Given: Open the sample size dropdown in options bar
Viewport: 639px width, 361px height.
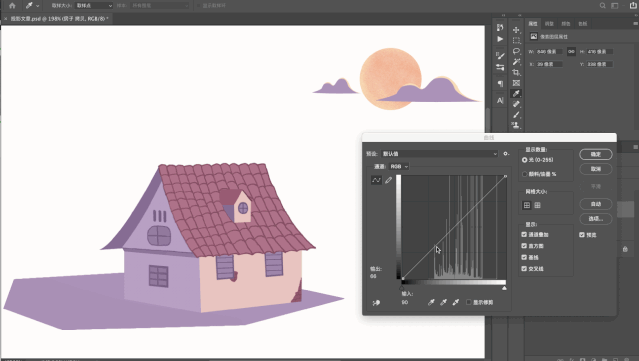Looking at the screenshot, I should click(x=94, y=6).
